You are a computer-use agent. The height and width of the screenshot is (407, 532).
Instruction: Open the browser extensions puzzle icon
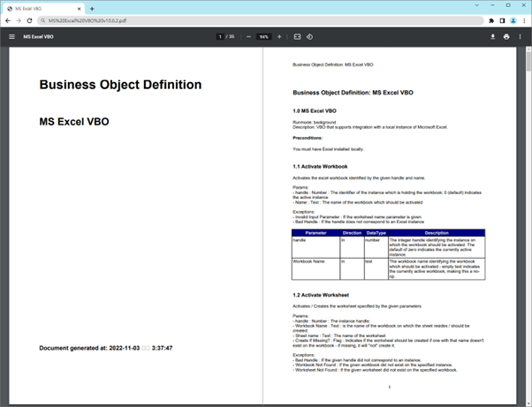[x=491, y=20]
